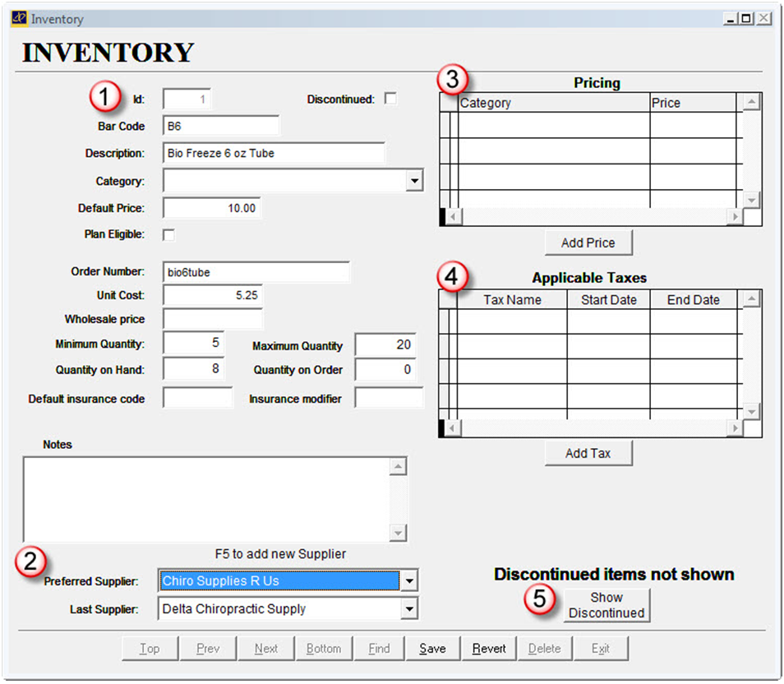Click the Default insurance code field
The height and width of the screenshot is (684, 784).
click(x=197, y=398)
